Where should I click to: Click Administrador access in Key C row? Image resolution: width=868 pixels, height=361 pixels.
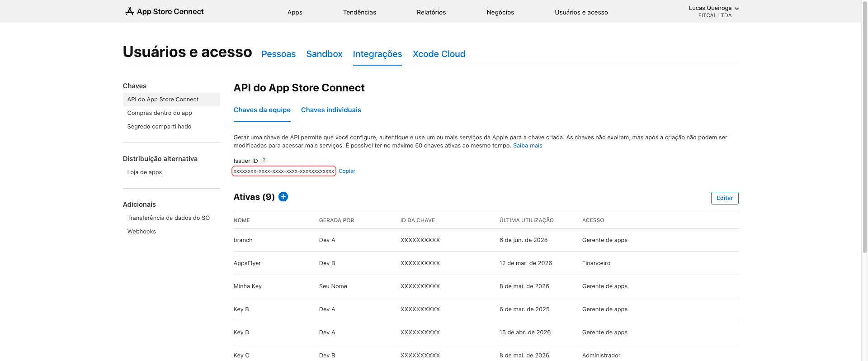601,356
